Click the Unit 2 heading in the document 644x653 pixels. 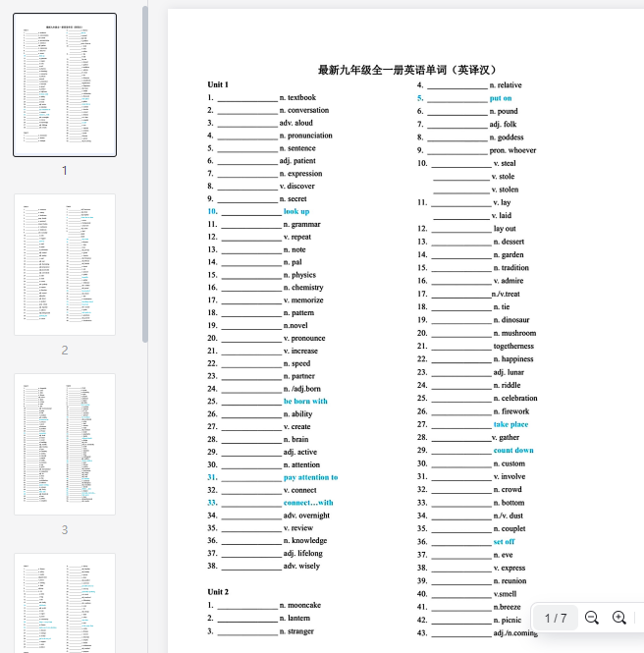pyautogui.click(x=218, y=592)
